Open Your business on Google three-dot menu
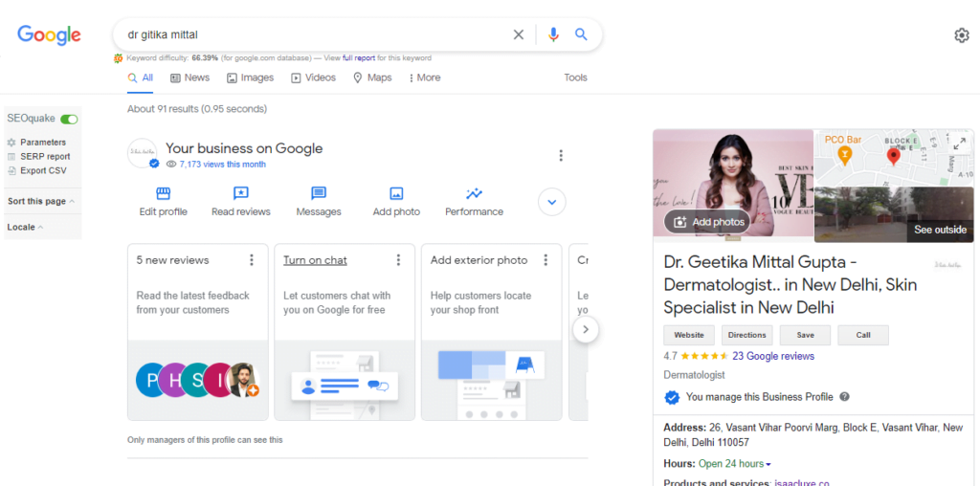 click(561, 155)
